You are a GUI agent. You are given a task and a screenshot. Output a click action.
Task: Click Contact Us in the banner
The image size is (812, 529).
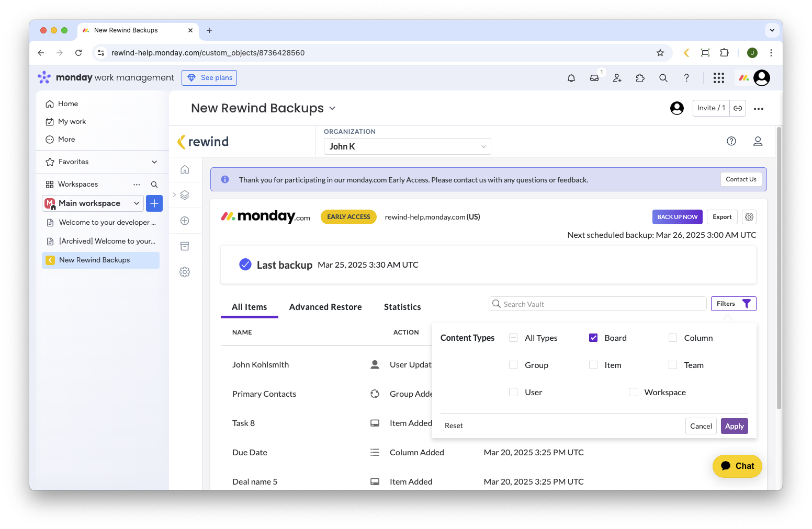pyautogui.click(x=741, y=179)
